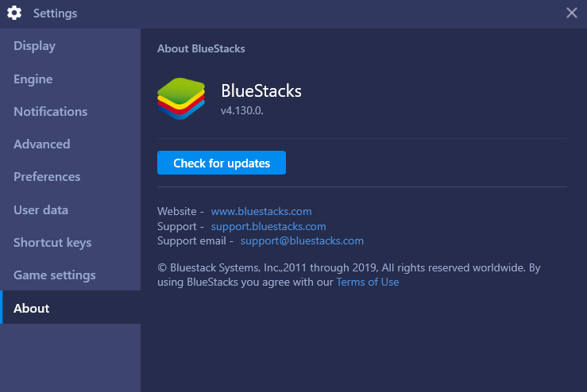The height and width of the screenshot is (392, 587).
Task: Click the Check for updates button
Action: [222, 163]
